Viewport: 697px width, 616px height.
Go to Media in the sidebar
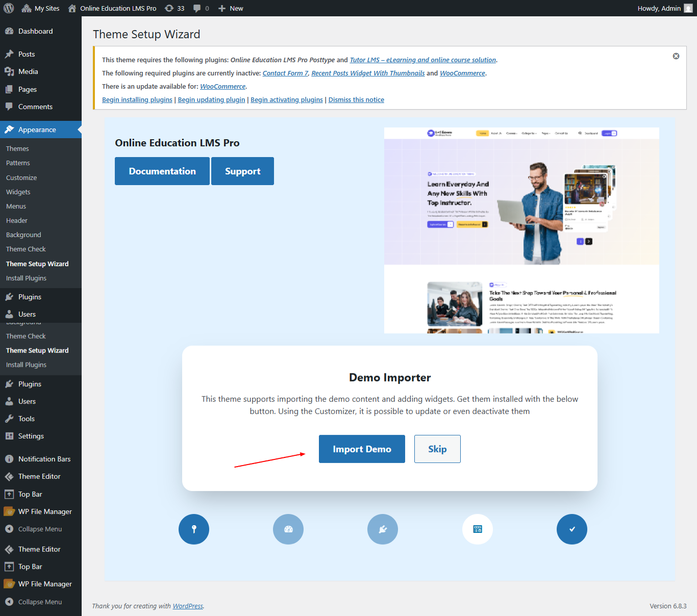tap(28, 71)
